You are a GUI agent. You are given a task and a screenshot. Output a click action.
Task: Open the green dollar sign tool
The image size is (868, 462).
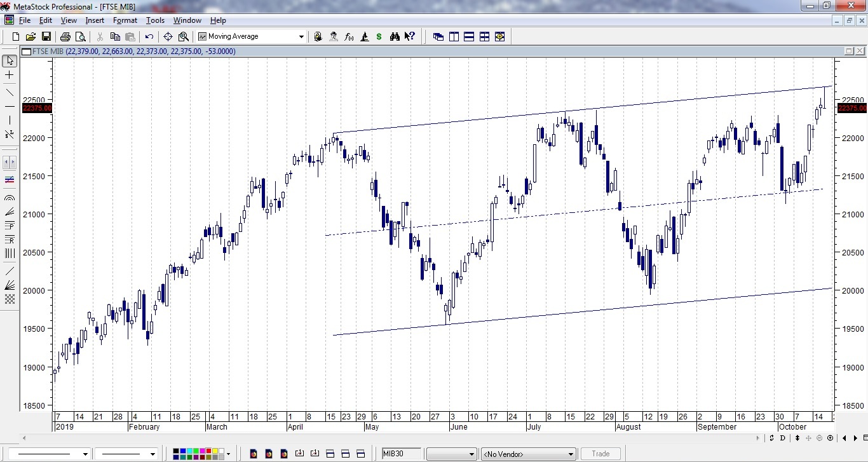click(x=379, y=37)
